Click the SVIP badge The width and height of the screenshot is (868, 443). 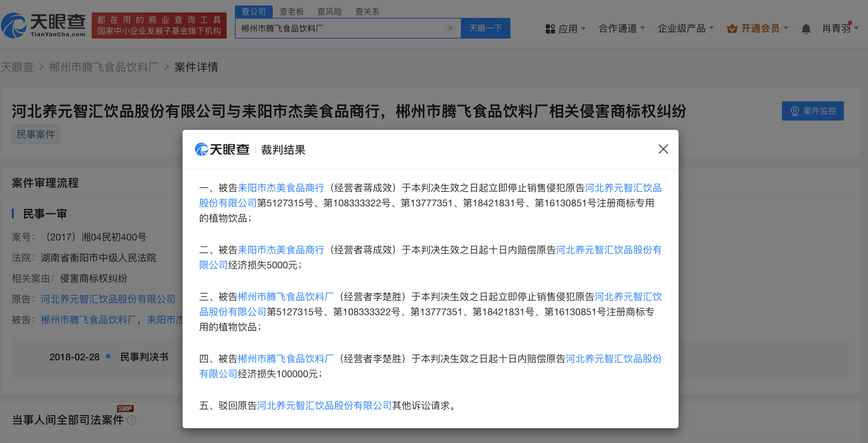tap(125, 409)
